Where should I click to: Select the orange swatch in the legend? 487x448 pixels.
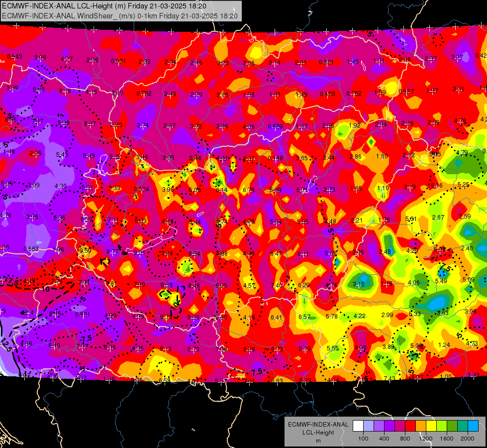pyautogui.click(x=420, y=426)
